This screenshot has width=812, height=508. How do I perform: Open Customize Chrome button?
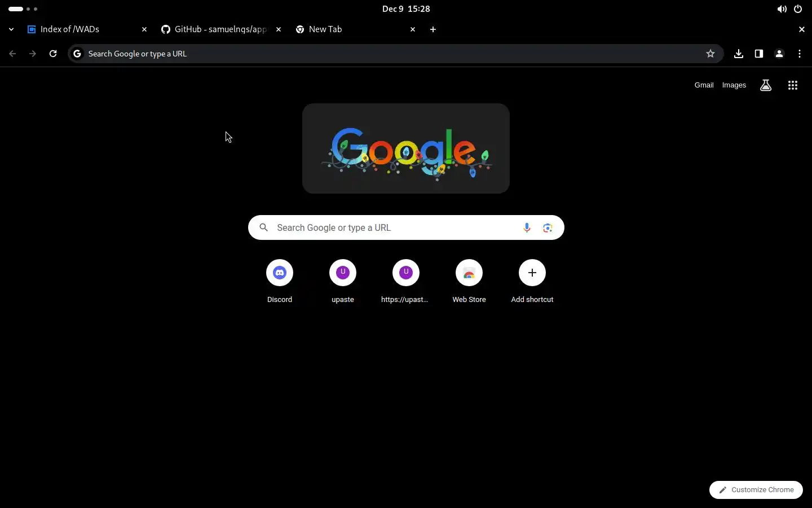click(x=756, y=490)
